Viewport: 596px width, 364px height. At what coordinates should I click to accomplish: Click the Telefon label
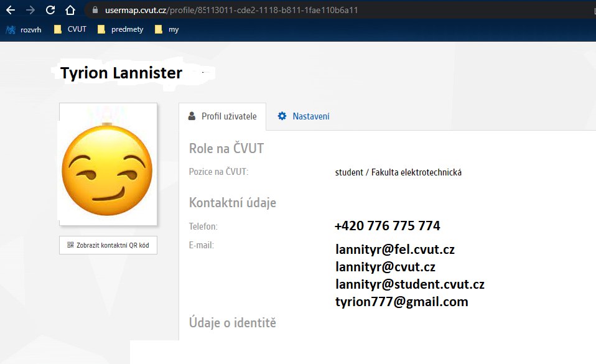click(203, 226)
